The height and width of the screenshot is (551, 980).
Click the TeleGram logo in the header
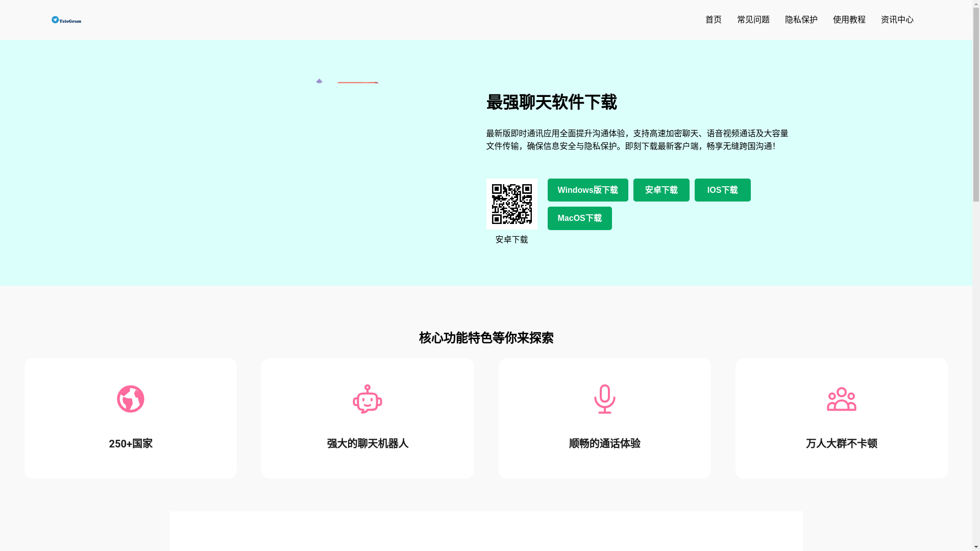pos(66,20)
